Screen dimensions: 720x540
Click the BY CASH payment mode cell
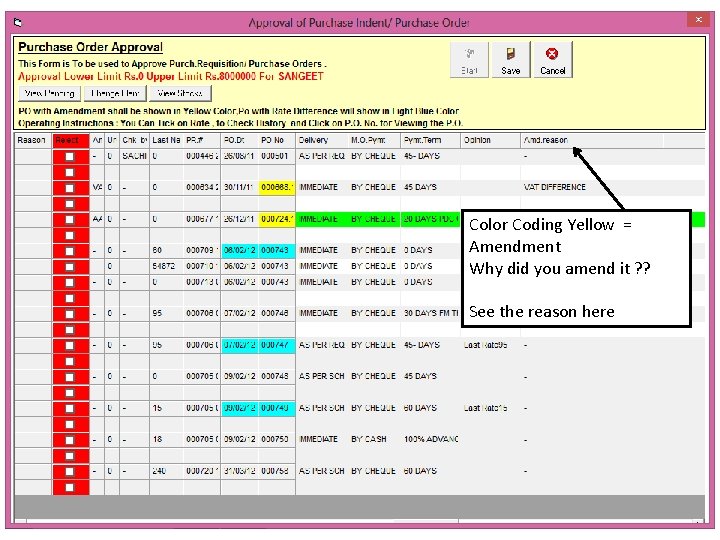click(374, 439)
